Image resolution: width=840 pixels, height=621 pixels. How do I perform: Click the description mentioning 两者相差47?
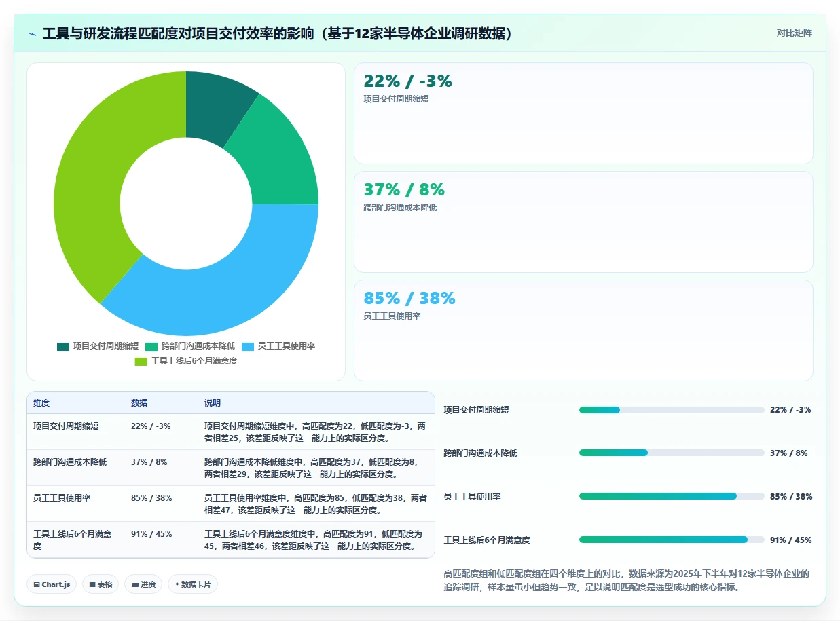click(x=316, y=504)
